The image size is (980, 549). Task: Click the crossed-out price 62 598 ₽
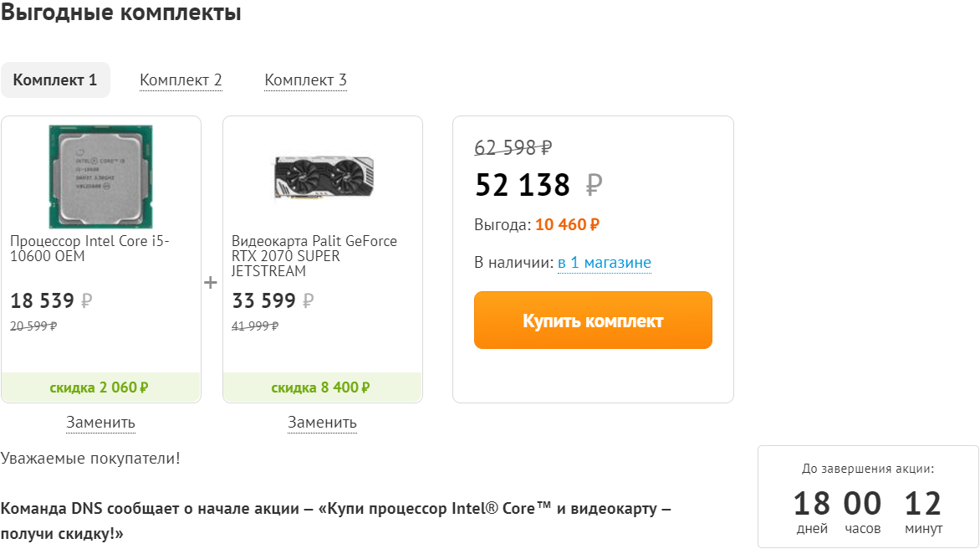513,147
